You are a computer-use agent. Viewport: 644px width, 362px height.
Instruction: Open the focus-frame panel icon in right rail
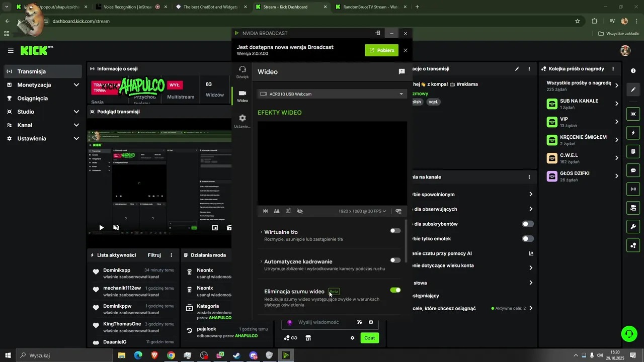(x=633, y=114)
